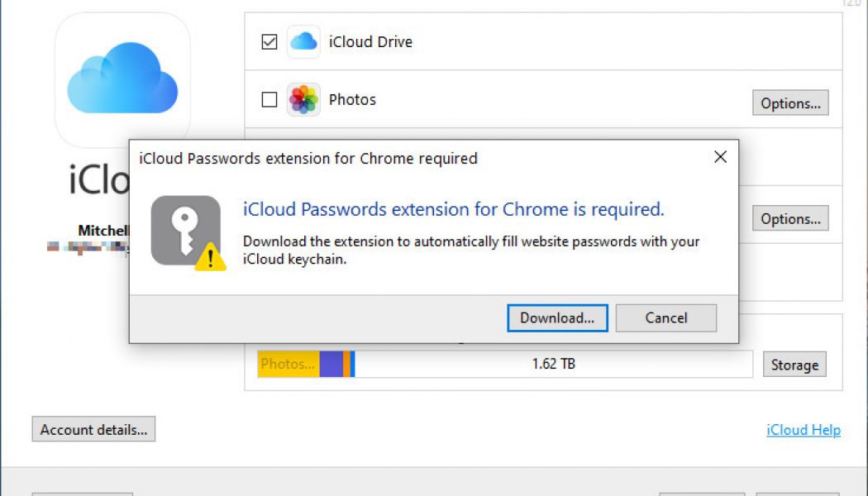Click the account name Mitchell

pos(105,231)
